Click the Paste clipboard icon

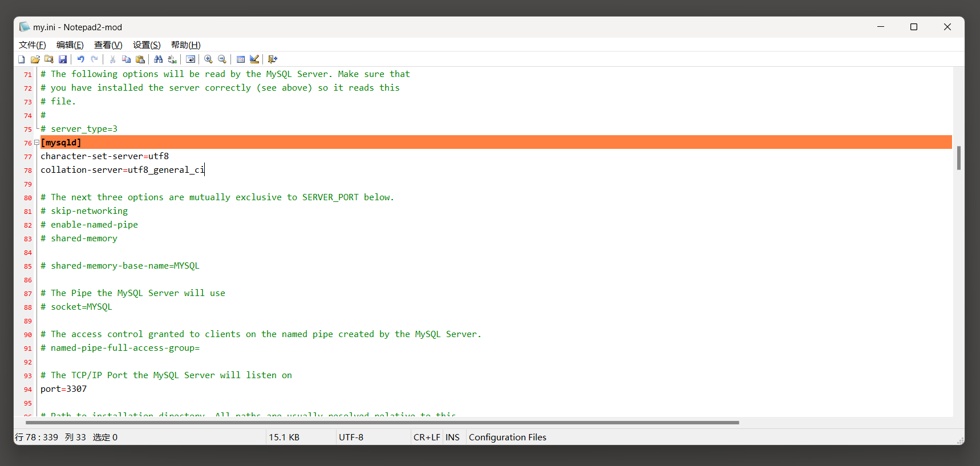[140, 59]
